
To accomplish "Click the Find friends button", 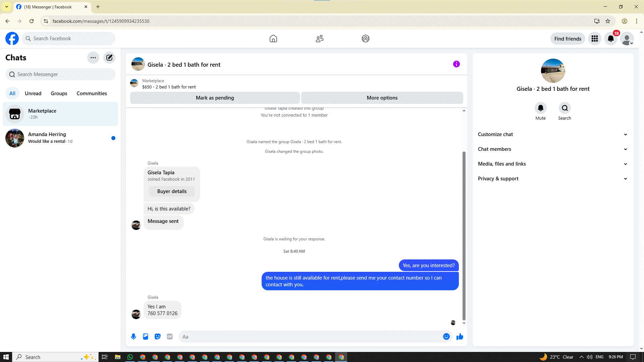I will pos(568,39).
